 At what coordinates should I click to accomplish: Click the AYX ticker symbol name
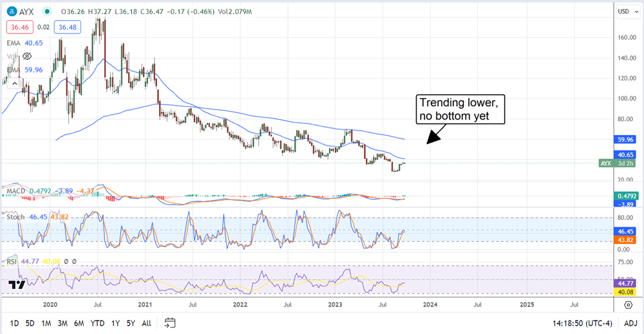[26, 12]
